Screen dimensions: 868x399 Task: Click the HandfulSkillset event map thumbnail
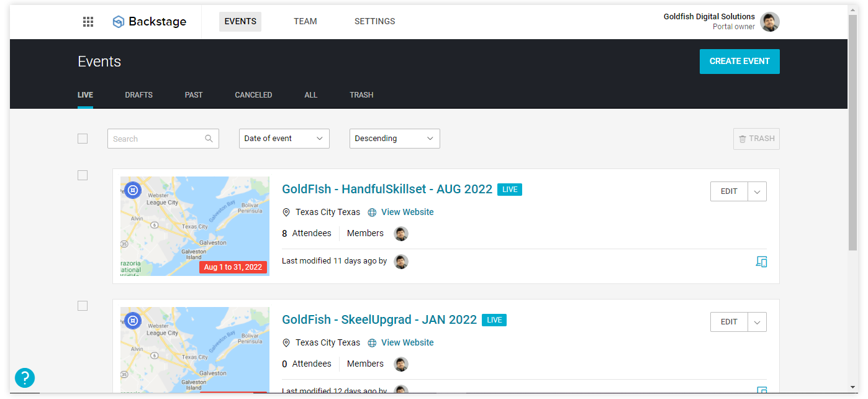point(195,226)
